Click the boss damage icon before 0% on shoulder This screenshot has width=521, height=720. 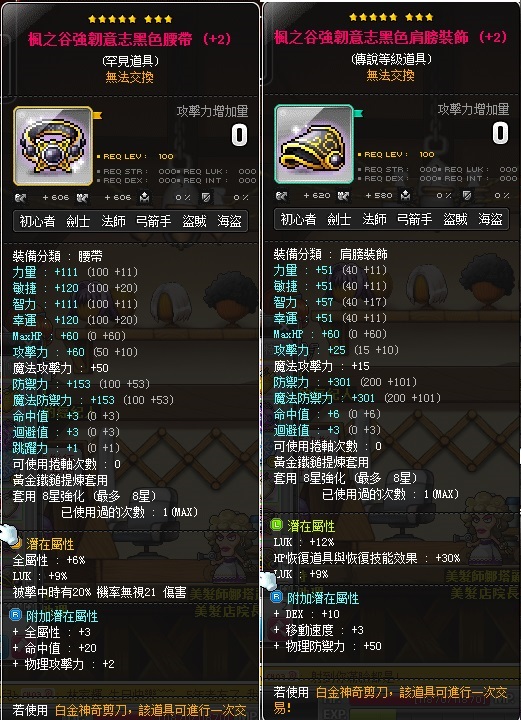pos(405,195)
